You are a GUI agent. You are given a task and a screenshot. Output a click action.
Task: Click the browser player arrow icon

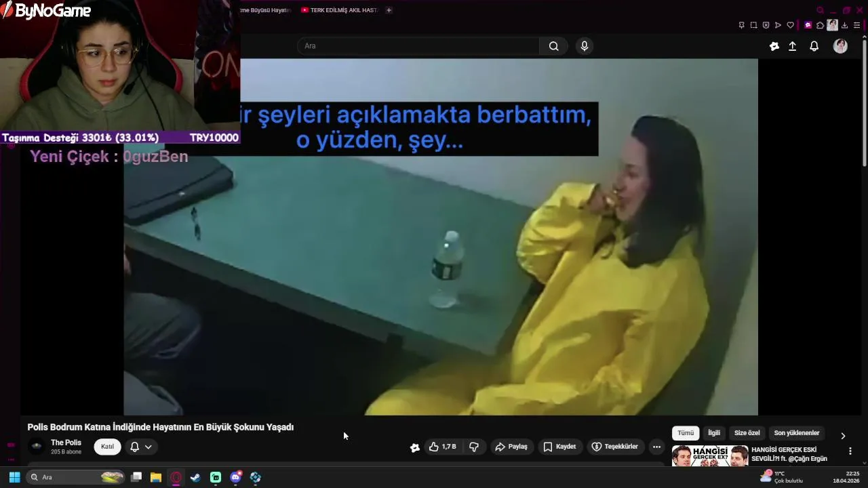tap(778, 25)
